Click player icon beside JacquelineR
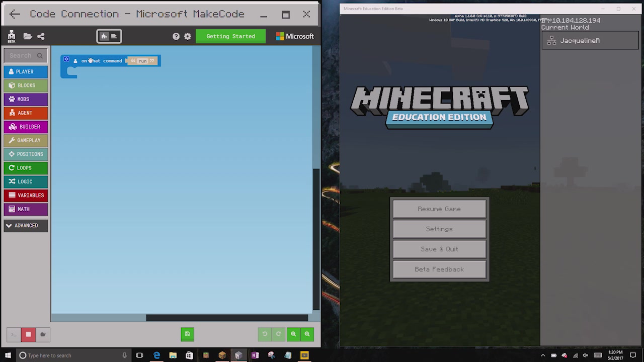 click(551, 41)
